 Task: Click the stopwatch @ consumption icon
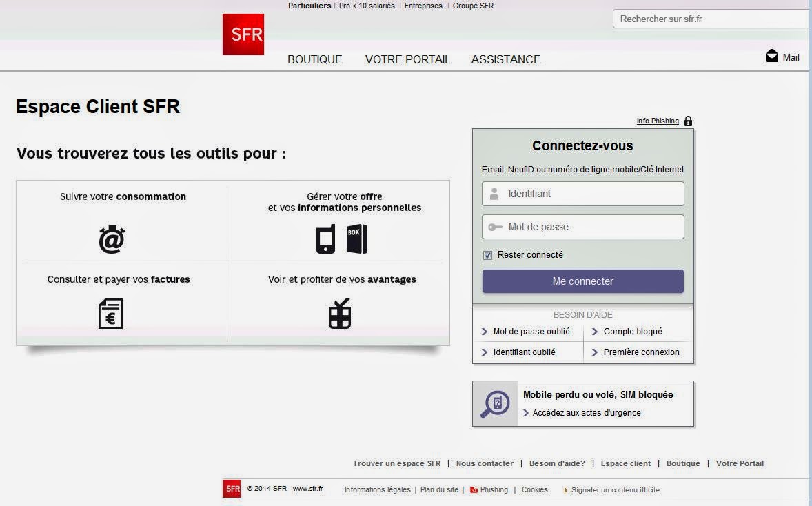(x=112, y=239)
